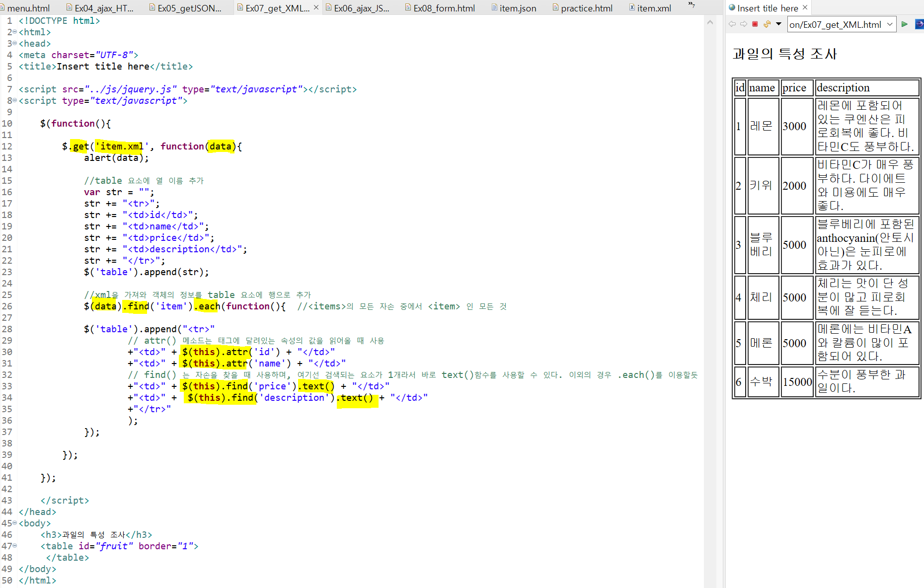Click the 15000 price cell

pyautogui.click(x=797, y=382)
